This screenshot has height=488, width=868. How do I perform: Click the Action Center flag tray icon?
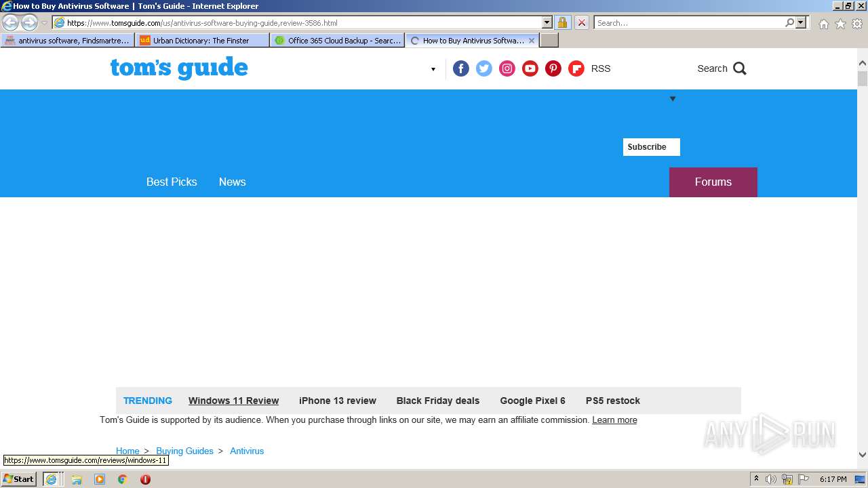coord(804,479)
